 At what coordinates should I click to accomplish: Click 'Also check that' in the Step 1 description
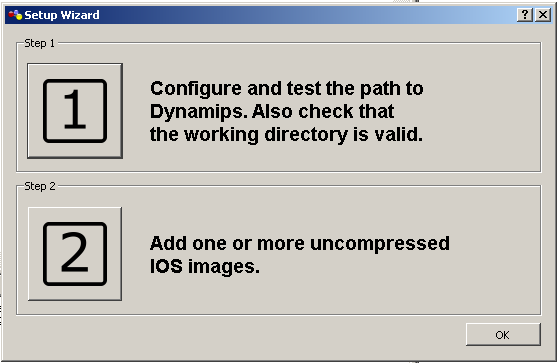coord(323,112)
